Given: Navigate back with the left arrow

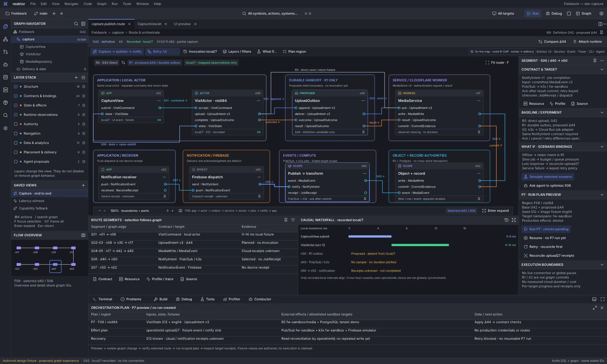Looking at the screenshot, I should click(x=54, y=14).
